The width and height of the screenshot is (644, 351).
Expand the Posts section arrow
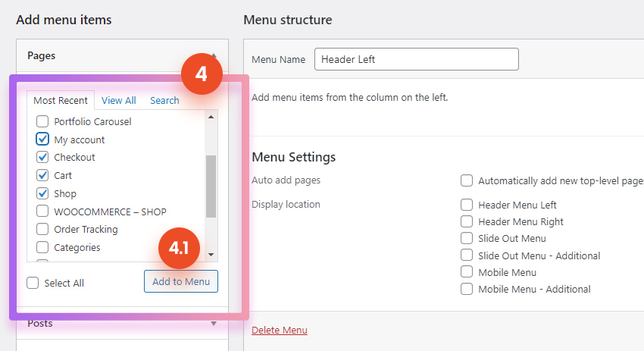214,324
